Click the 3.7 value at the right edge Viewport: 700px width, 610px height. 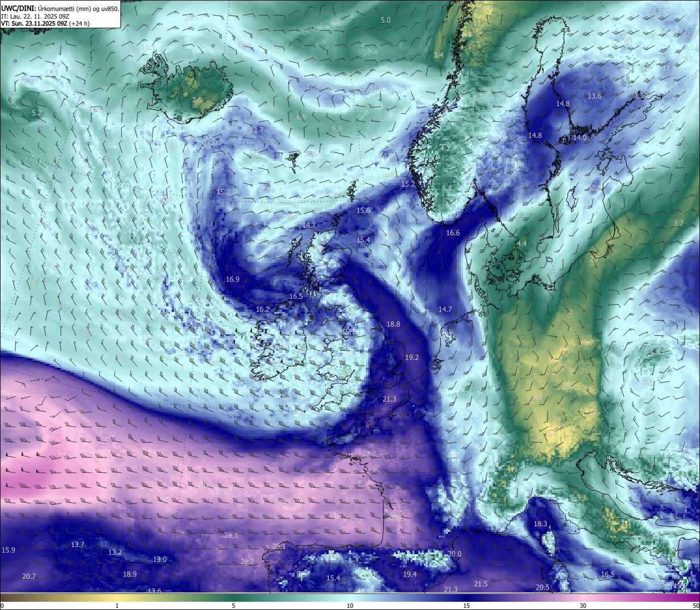[679, 223]
